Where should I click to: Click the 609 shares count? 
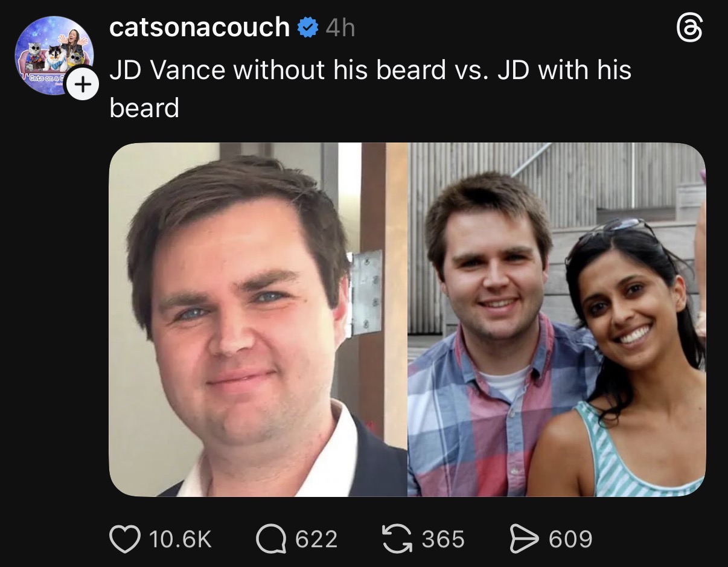570,539
